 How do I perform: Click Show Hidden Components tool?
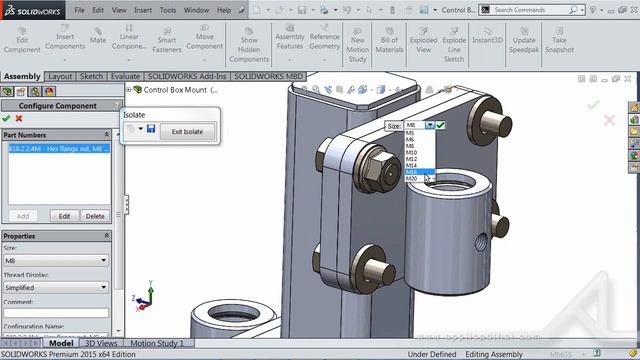(x=249, y=45)
